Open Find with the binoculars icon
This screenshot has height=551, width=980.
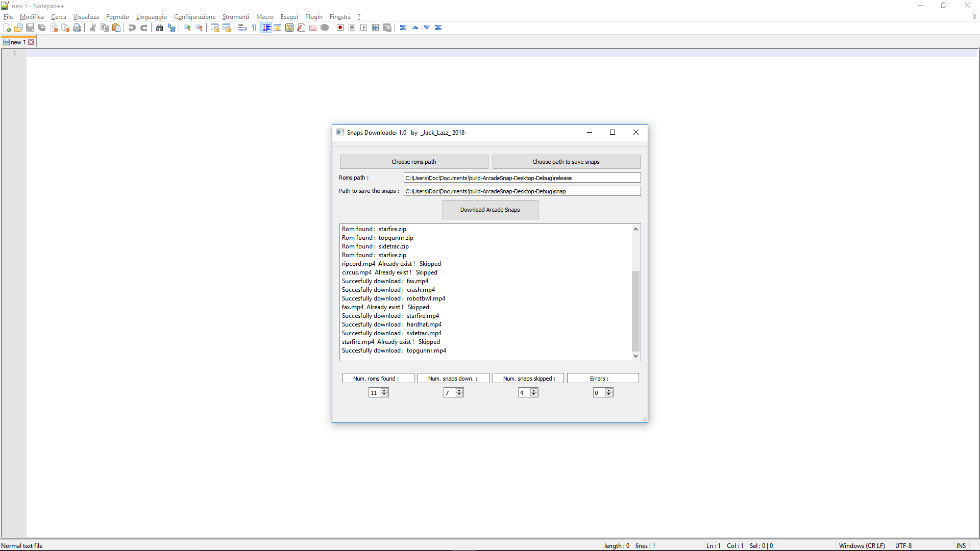pos(160,28)
